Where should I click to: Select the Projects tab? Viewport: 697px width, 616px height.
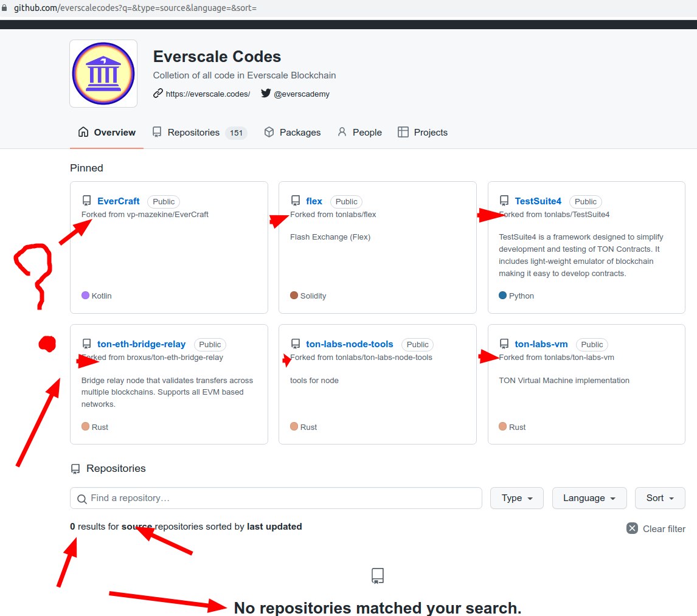click(x=423, y=133)
